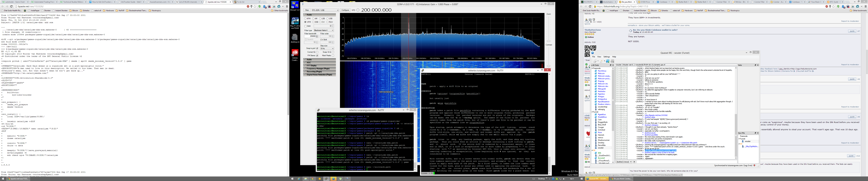The height and width of the screenshot is (181, 868).
Task: Select the #bitcoin-otc channel
Action: tap(603, 84)
